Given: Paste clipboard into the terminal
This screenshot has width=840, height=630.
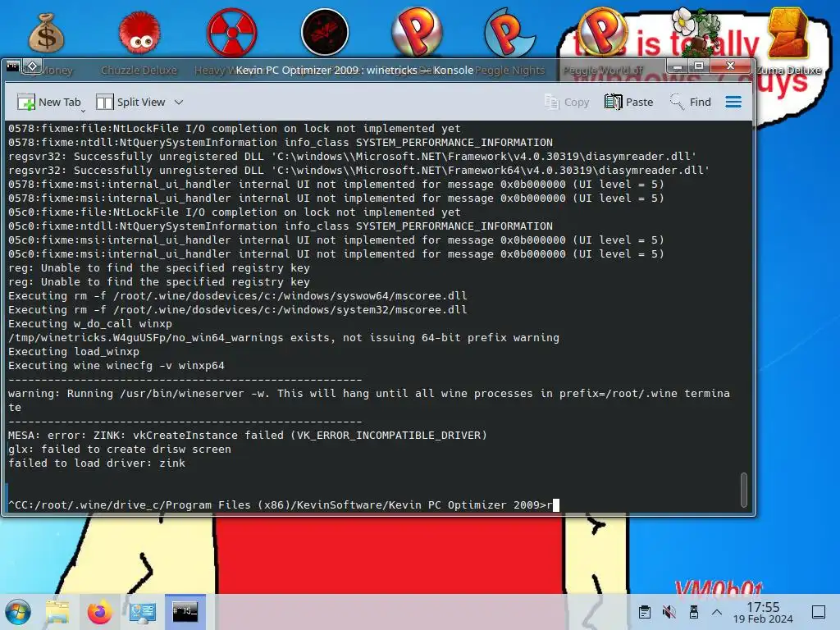Looking at the screenshot, I should point(629,102).
